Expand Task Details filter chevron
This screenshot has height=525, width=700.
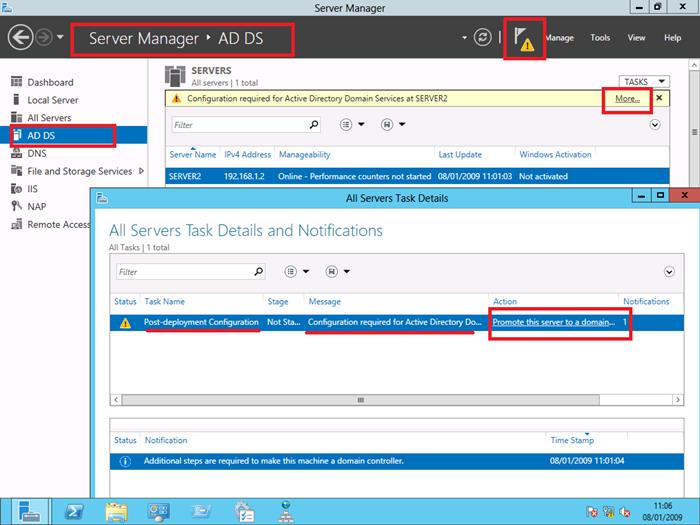[x=669, y=271]
